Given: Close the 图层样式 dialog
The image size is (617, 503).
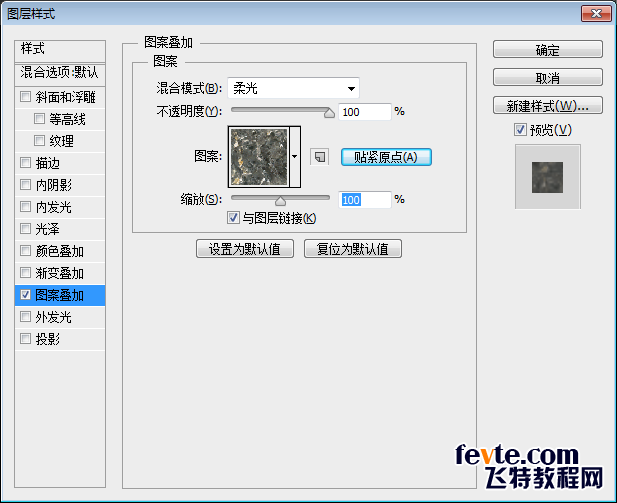Looking at the screenshot, I should pyautogui.click(x=596, y=14).
